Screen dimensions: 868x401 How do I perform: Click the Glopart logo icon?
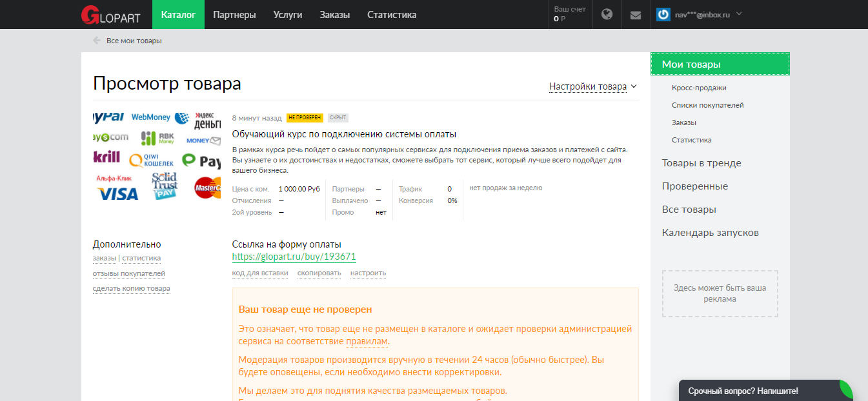pyautogui.click(x=90, y=14)
